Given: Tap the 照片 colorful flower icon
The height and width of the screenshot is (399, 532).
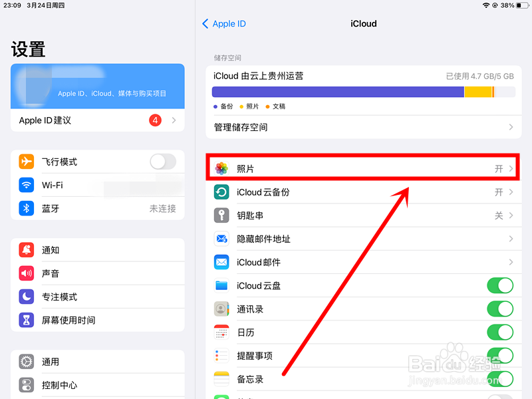Looking at the screenshot, I should [221, 169].
